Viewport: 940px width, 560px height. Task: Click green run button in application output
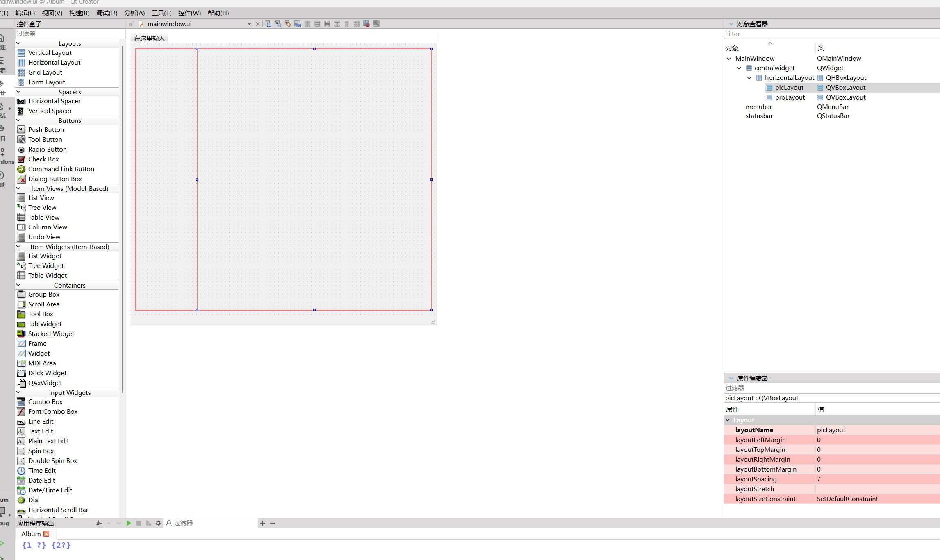(x=129, y=523)
